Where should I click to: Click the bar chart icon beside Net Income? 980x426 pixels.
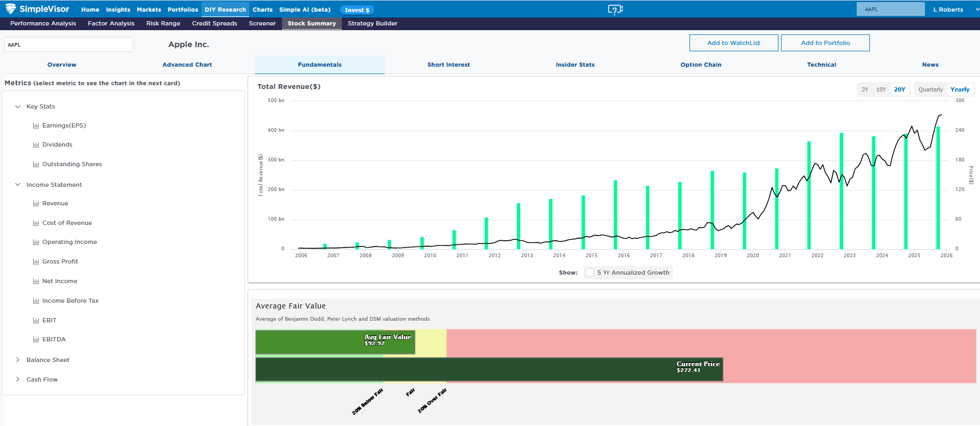point(36,282)
